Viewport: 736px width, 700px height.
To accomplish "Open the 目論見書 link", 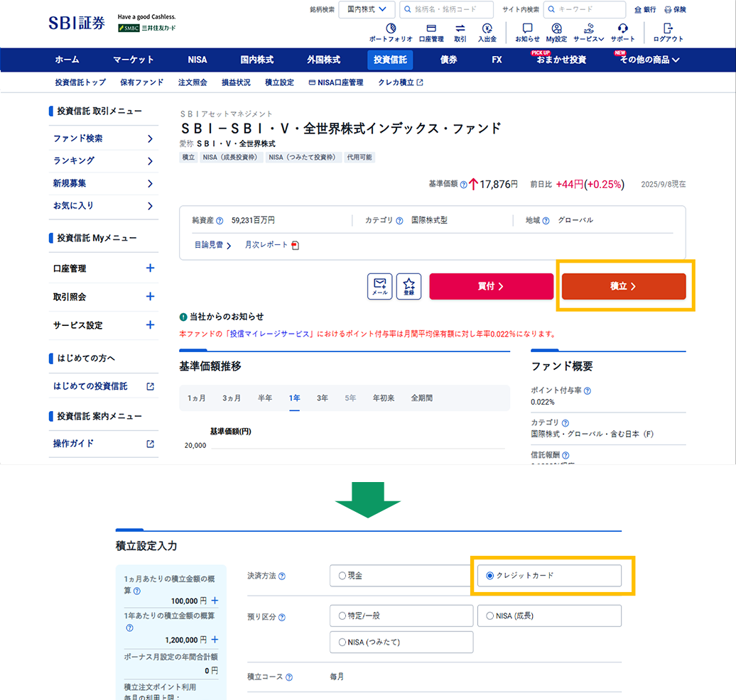I will [x=208, y=244].
